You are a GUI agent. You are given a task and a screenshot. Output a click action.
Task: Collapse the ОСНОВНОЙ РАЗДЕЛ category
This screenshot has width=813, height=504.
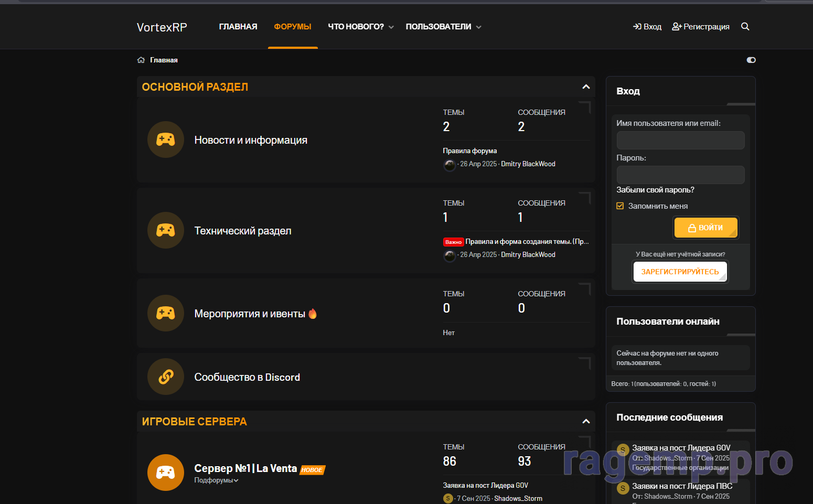pyautogui.click(x=586, y=87)
